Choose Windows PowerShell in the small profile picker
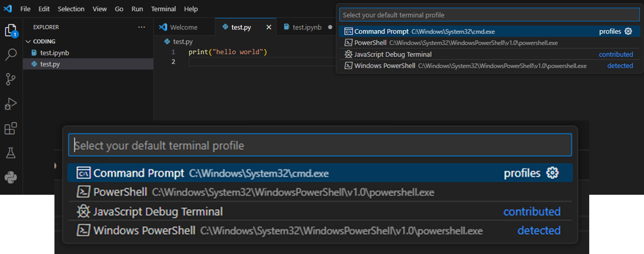644x254 pixels. (489, 66)
